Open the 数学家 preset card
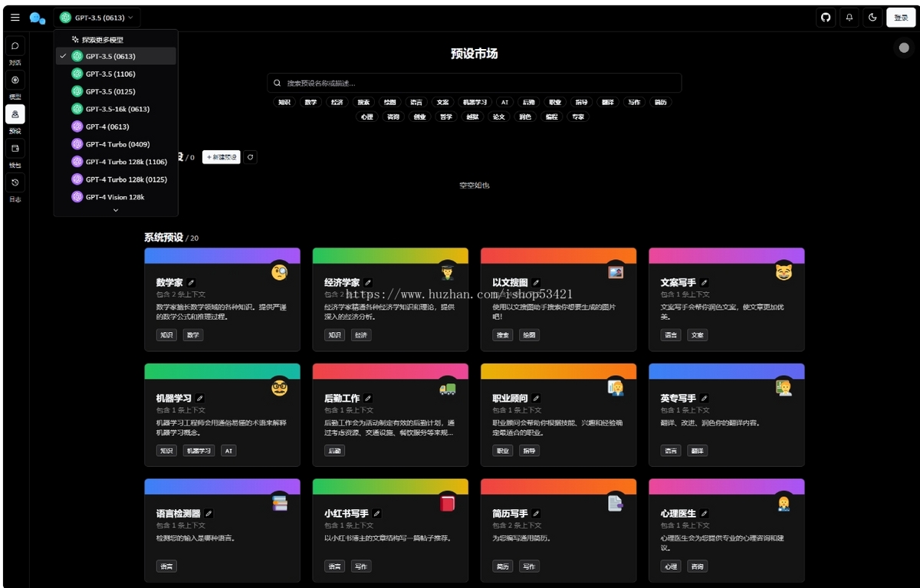Screen dimensions: 920x588 pyautogui.click(x=222, y=299)
